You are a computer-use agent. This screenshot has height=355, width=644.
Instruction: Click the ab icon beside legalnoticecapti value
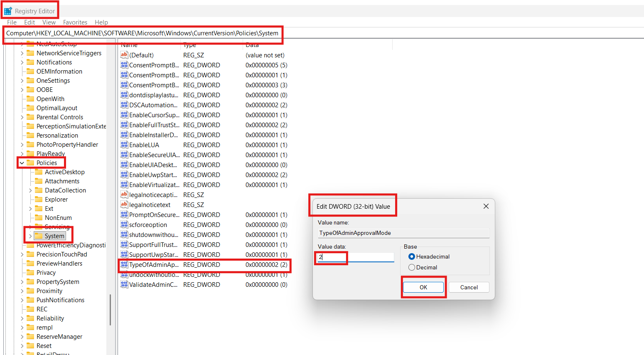pyautogui.click(x=124, y=195)
